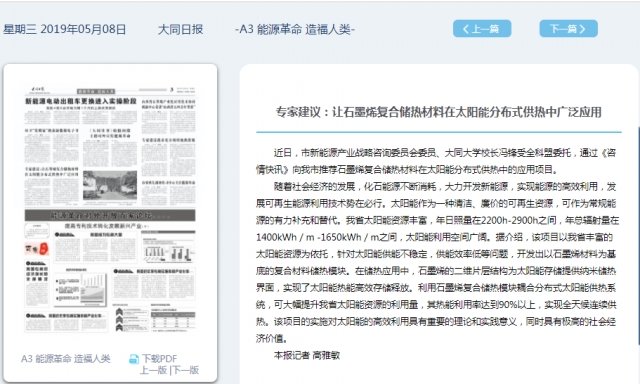The height and width of the screenshot is (384, 640).
Task: Click the byline 本报记者 高雅敏
Action: [307, 355]
